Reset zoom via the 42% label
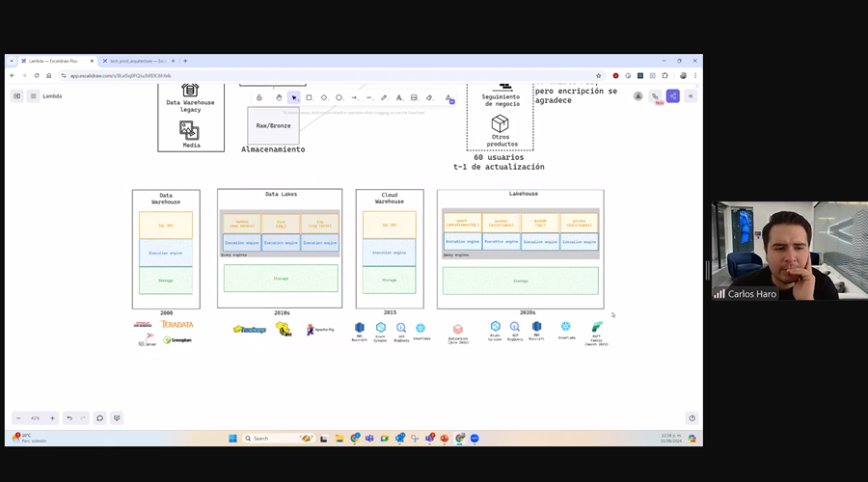 click(x=36, y=418)
